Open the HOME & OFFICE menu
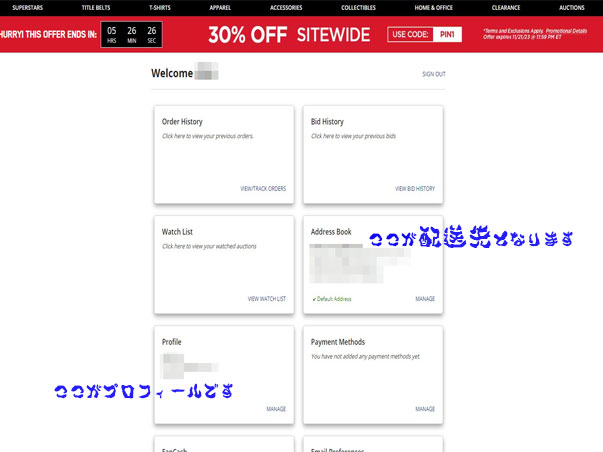The image size is (603, 452). (432, 7)
